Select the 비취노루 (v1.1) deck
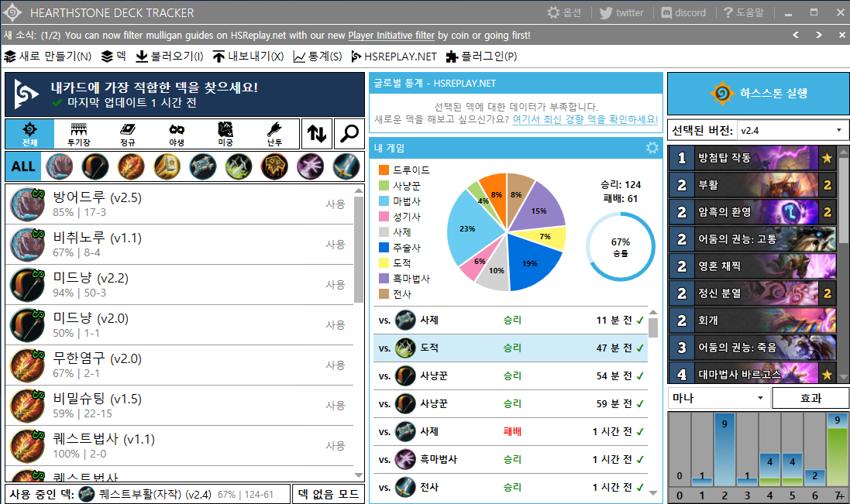Image resolution: width=850 pixels, height=504 pixels. click(179, 244)
